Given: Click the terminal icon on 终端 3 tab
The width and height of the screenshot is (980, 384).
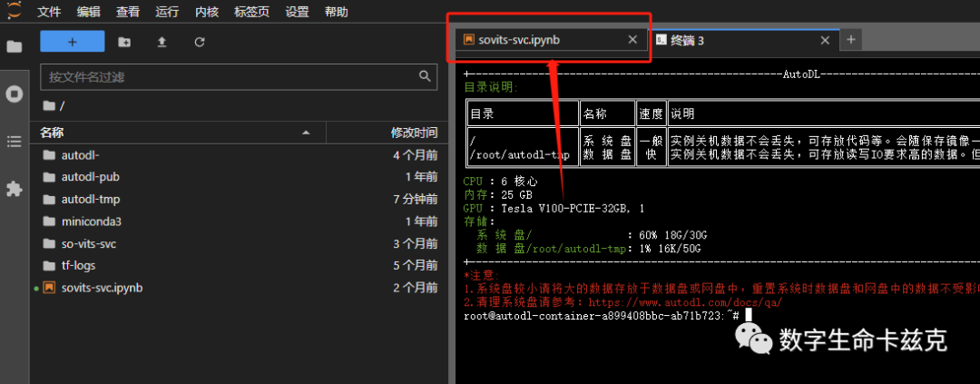Looking at the screenshot, I should 661,41.
